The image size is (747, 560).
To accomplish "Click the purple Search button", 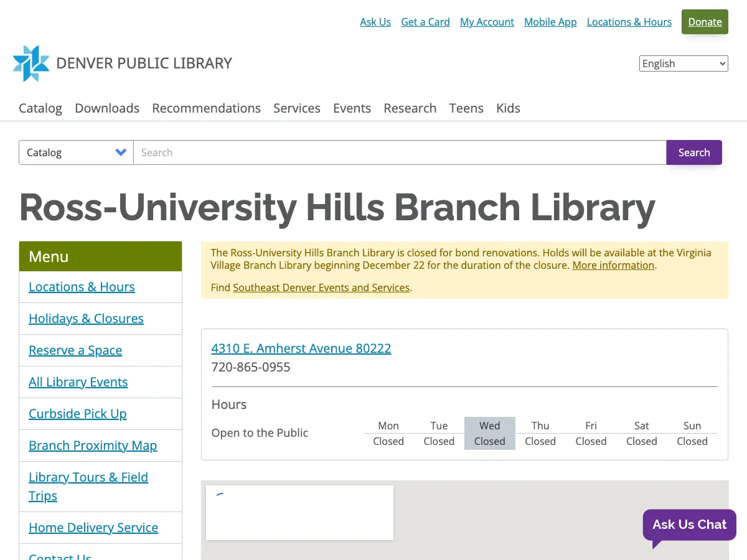I will (x=694, y=152).
